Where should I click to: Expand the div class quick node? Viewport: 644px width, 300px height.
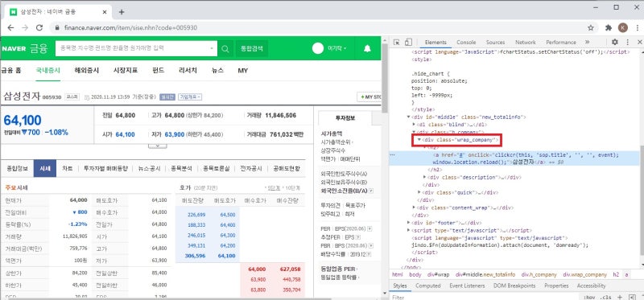click(419, 192)
